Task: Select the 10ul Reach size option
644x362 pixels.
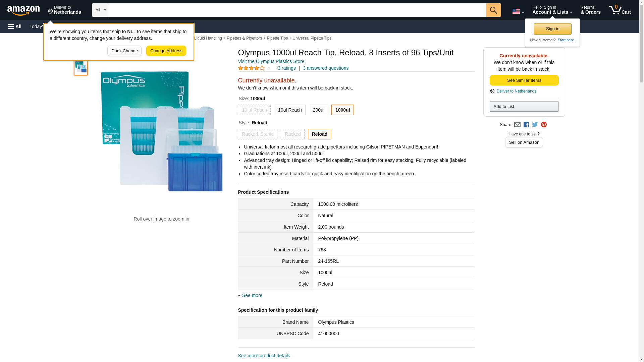Action: click(x=289, y=110)
